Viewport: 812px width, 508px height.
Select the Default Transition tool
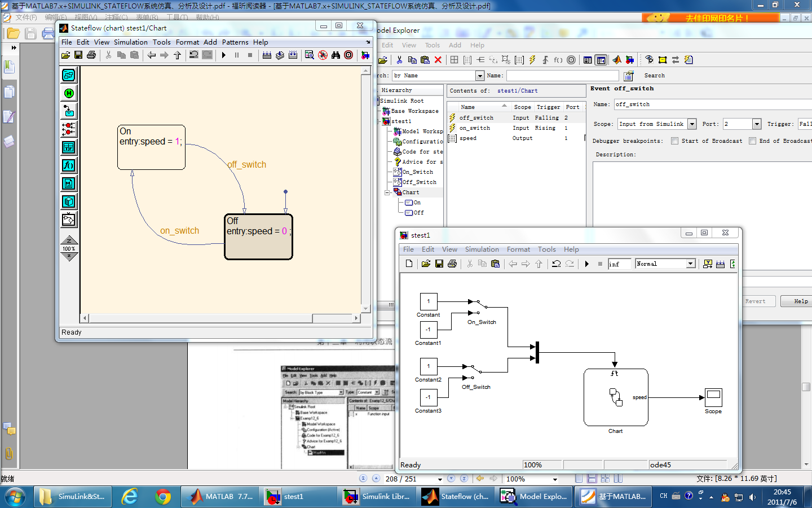[69, 111]
